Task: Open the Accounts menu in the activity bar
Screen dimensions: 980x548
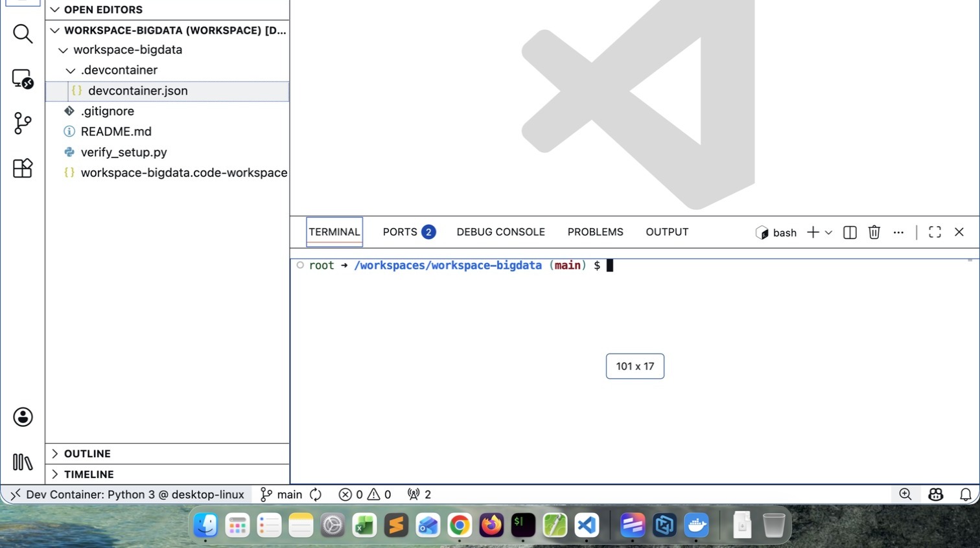Action: point(23,417)
